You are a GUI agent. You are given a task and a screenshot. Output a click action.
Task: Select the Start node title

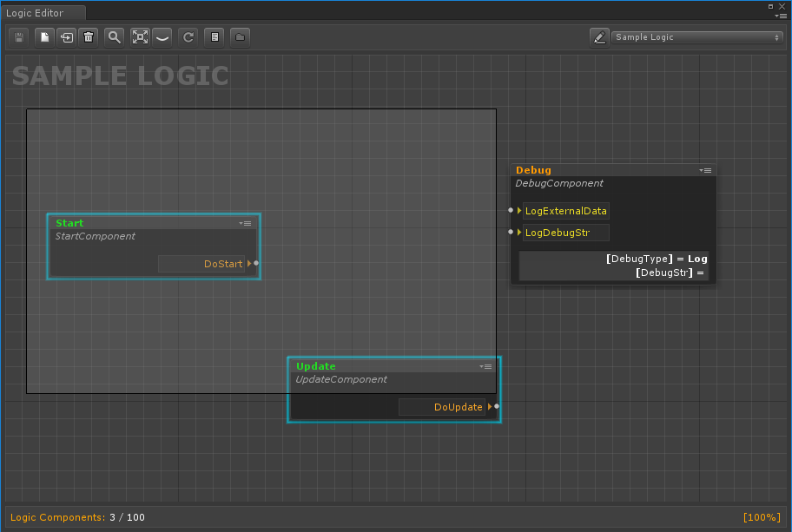tap(69, 223)
